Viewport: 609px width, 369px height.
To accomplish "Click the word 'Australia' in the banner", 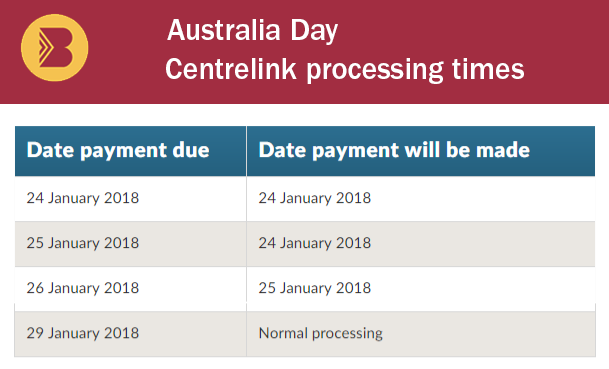I will click(x=224, y=30).
